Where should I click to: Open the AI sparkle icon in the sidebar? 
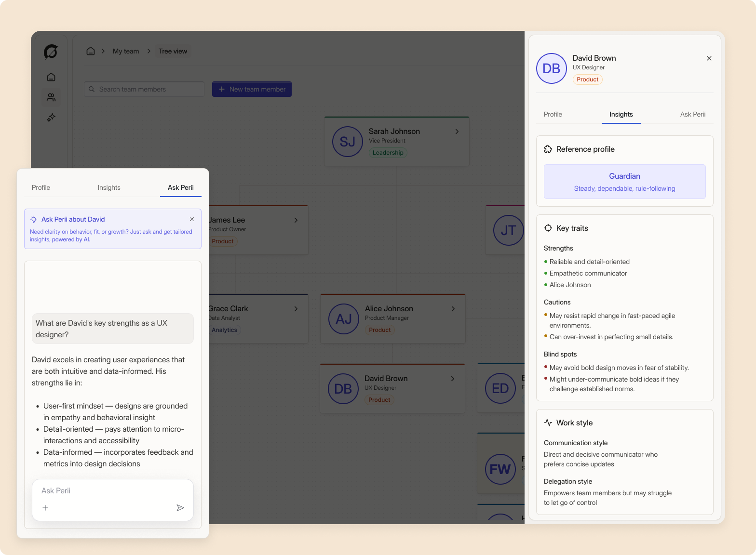point(51,118)
